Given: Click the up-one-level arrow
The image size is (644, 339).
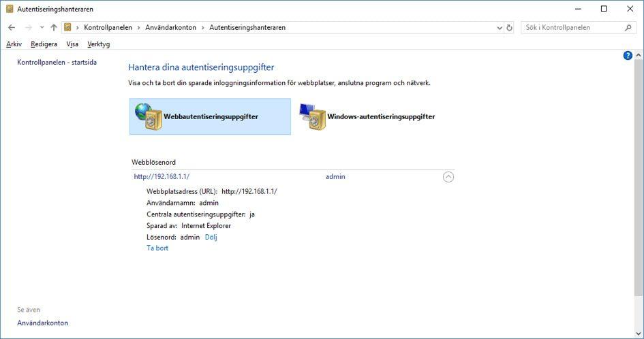Looking at the screenshot, I should coord(54,28).
